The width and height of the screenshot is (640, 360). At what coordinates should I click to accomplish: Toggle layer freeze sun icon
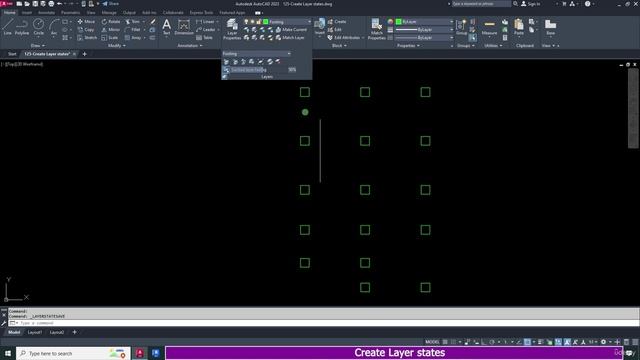[x=252, y=22]
